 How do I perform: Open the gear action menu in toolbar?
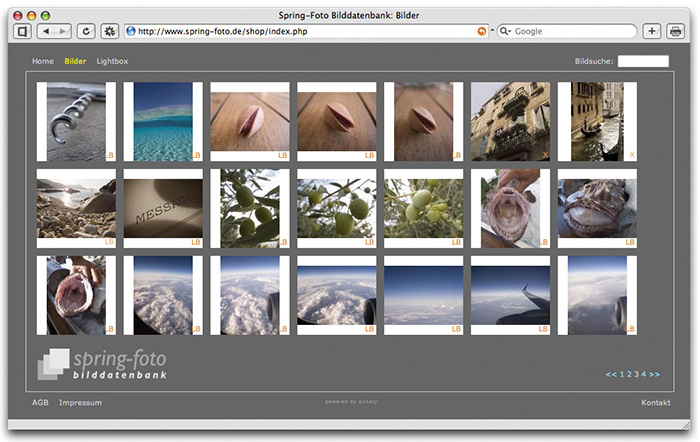[109, 31]
